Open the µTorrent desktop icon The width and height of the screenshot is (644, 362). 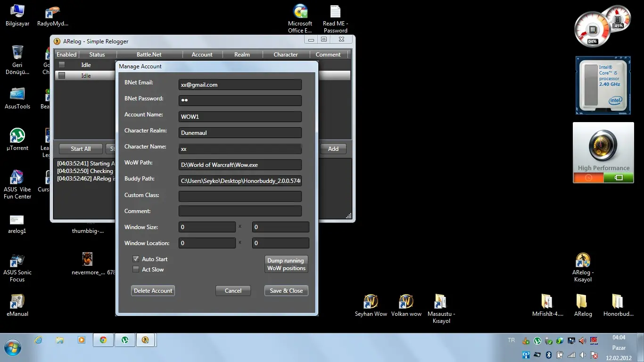pos(17,136)
